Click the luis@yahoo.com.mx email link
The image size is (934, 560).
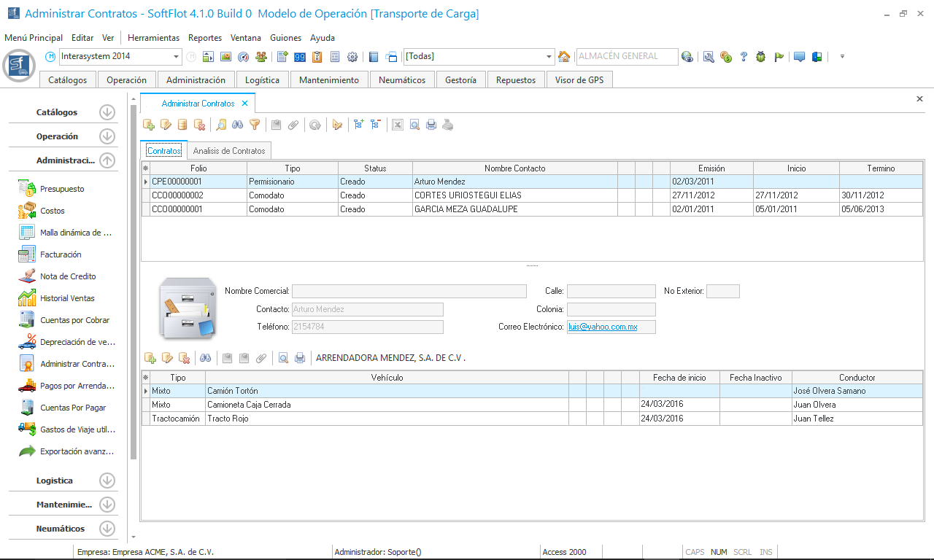pyautogui.click(x=603, y=327)
